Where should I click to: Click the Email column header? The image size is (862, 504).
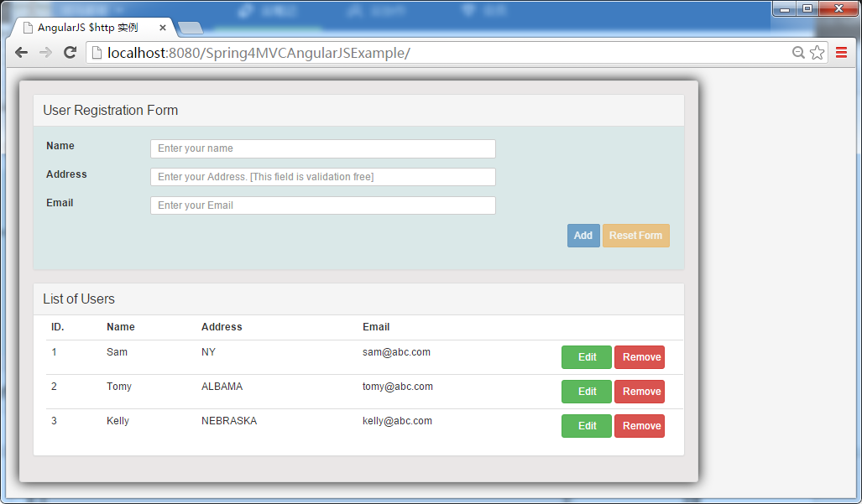[376, 327]
